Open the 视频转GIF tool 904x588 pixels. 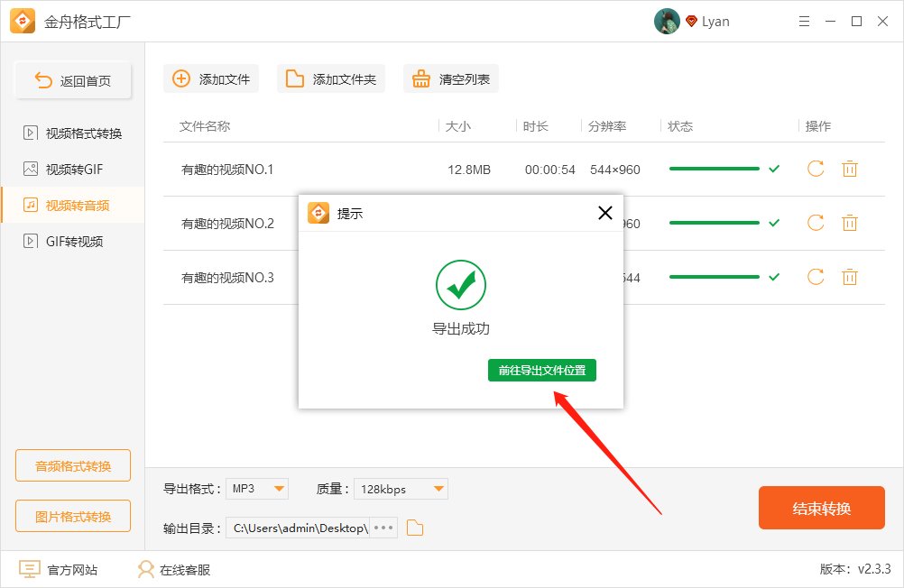pos(72,169)
